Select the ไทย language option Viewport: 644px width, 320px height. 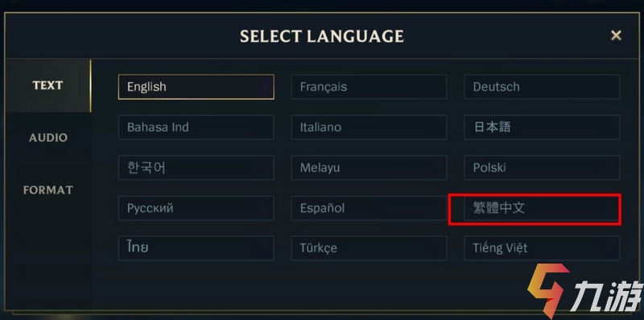click(196, 248)
